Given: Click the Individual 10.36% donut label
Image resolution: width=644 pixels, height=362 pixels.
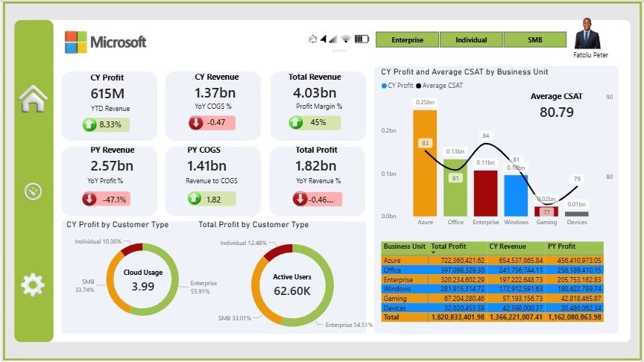Looking at the screenshot, I should (98, 241).
